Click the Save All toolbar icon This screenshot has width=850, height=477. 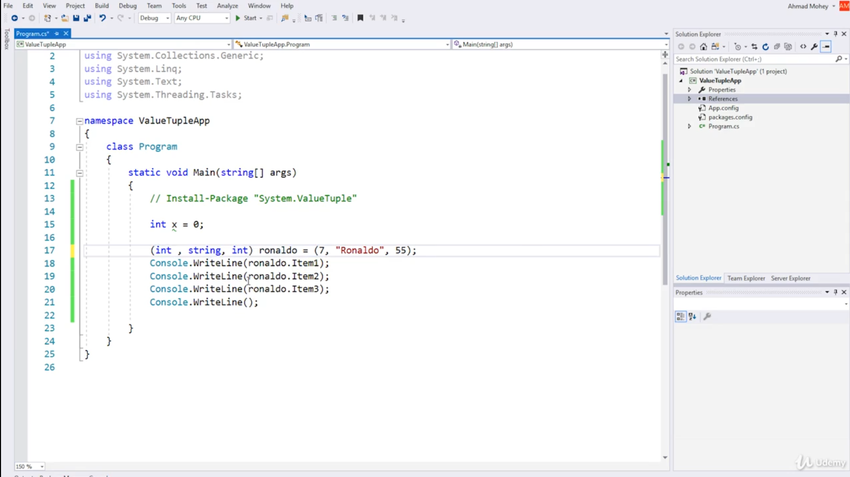click(x=87, y=18)
